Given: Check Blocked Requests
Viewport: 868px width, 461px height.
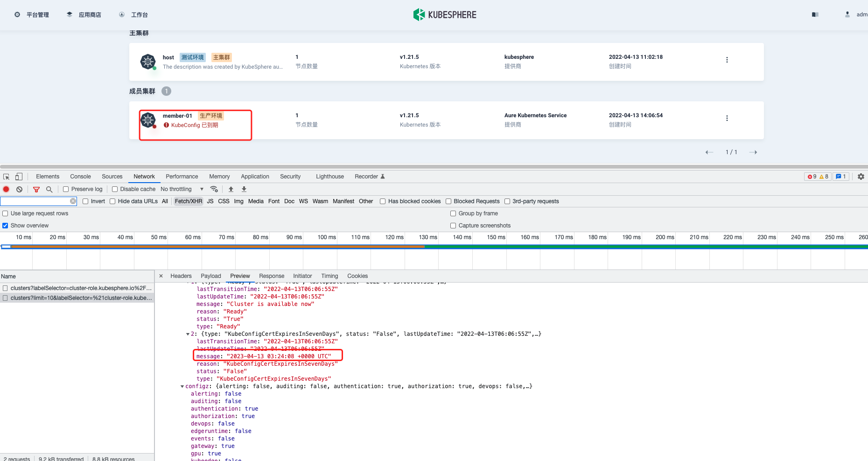Looking at the screenshot, I should [448, 201].
